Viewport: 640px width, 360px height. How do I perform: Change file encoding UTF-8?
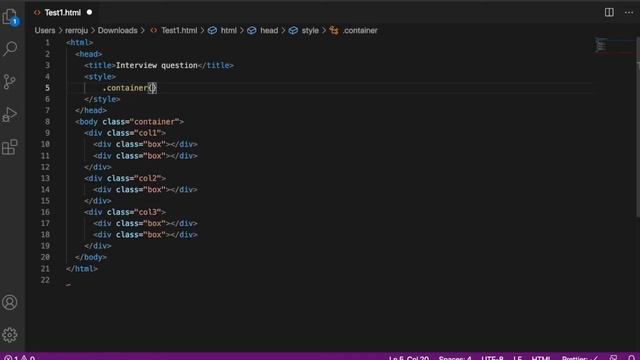click(x=492, y=358)
